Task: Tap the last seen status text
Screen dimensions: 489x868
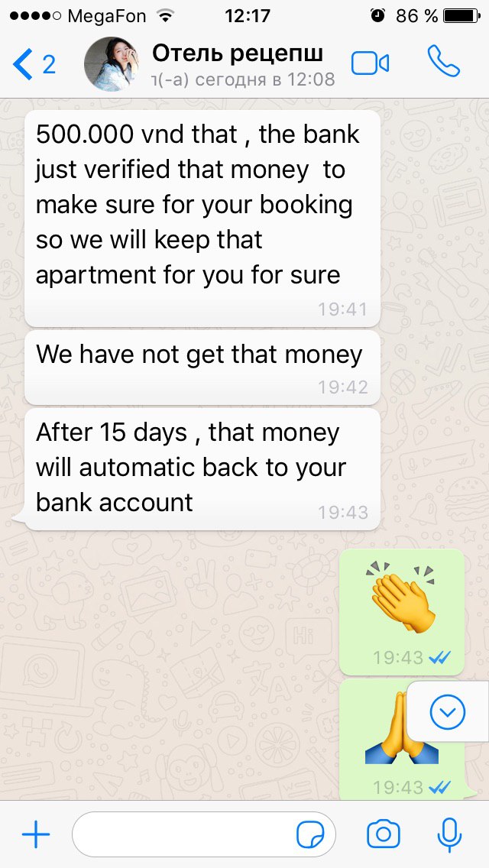Action: pyautogui.click(x=243, y=79)
